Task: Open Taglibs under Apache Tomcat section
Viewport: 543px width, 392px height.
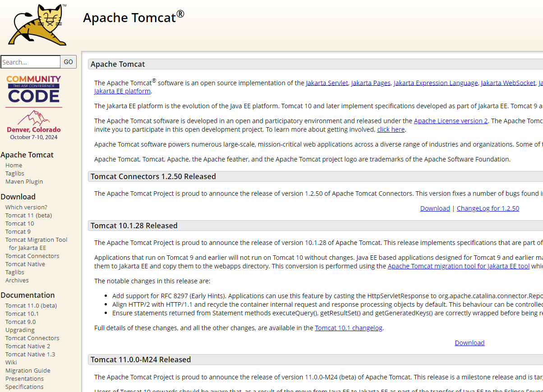Action: 15,173
